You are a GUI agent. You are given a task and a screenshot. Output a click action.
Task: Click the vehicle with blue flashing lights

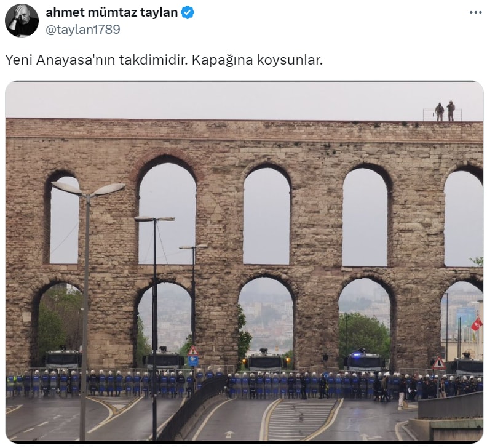[x=364, y=362]
